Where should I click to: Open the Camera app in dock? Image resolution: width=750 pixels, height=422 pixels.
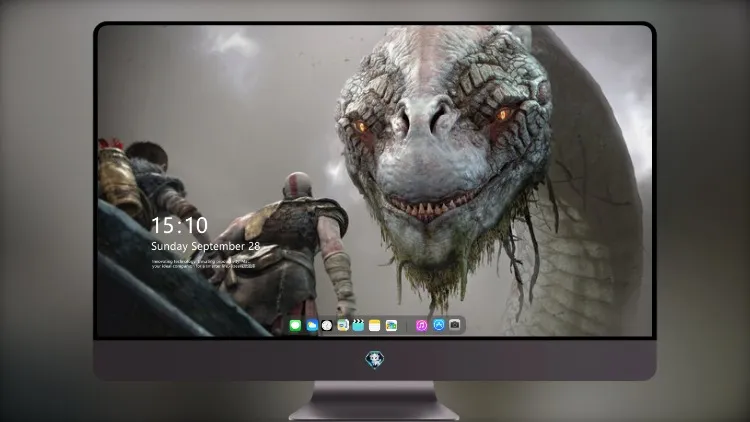click(x=455, y=325)
